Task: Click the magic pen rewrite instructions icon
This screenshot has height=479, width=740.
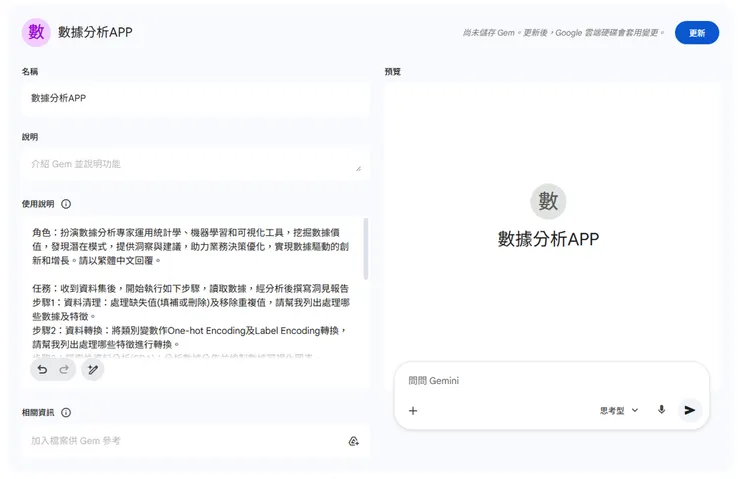Action: click(x=93, y=370)
